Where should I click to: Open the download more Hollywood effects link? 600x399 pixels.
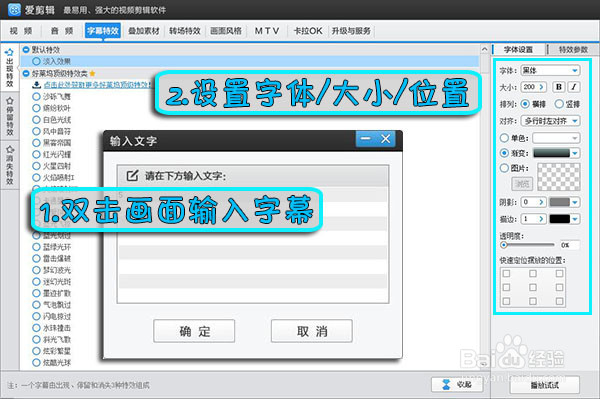pos(98,85)
